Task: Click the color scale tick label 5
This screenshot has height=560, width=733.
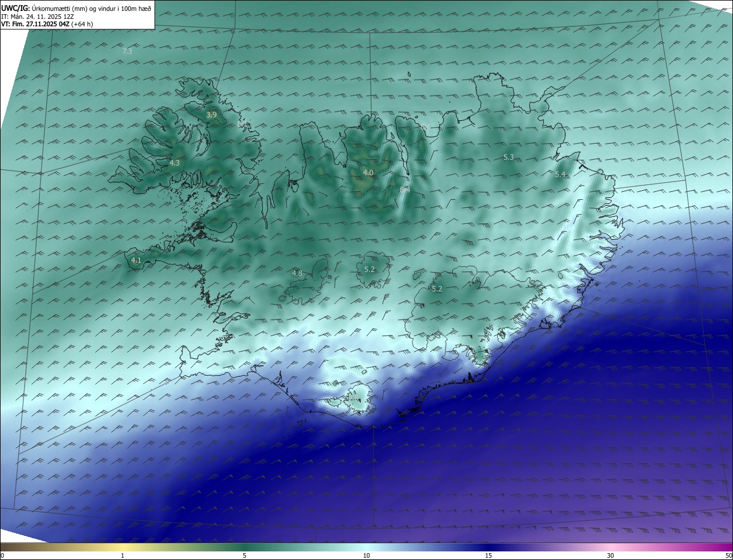Action: (x=245, y=556)
